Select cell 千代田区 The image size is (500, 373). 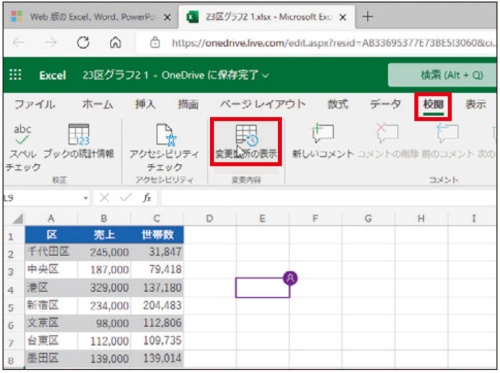click(x=51, y=252)
